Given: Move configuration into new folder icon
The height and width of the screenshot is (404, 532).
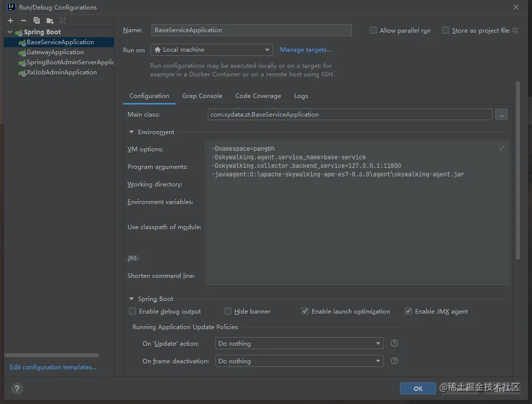Looking at the screenshot, I should pos(50,21).
